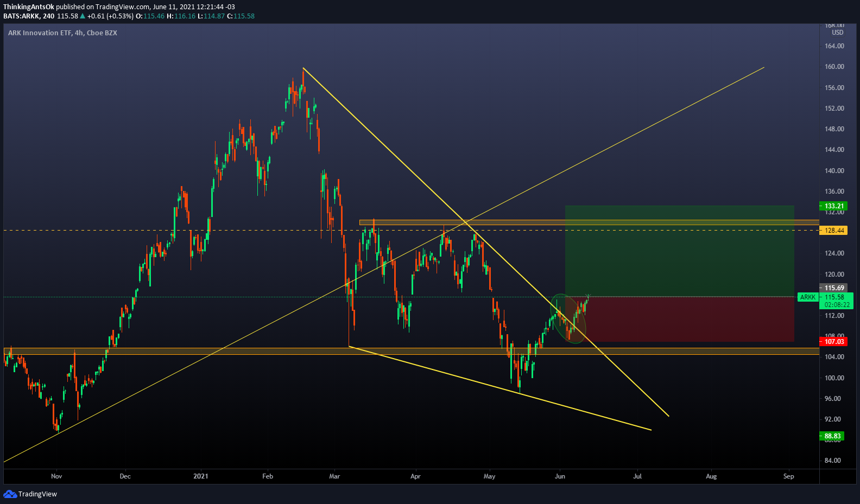This screenshot has height=504, width=860.
Task: Click the green 133.21 target price label
Action: (833, 206)
